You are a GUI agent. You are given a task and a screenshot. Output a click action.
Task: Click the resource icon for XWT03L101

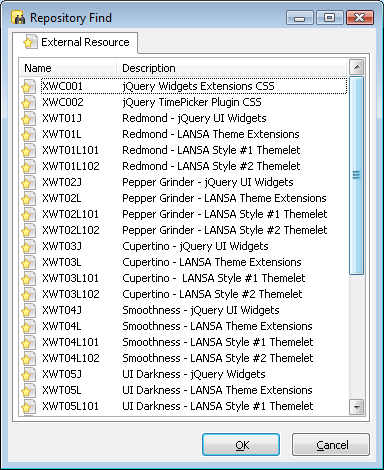coord(28,278)
